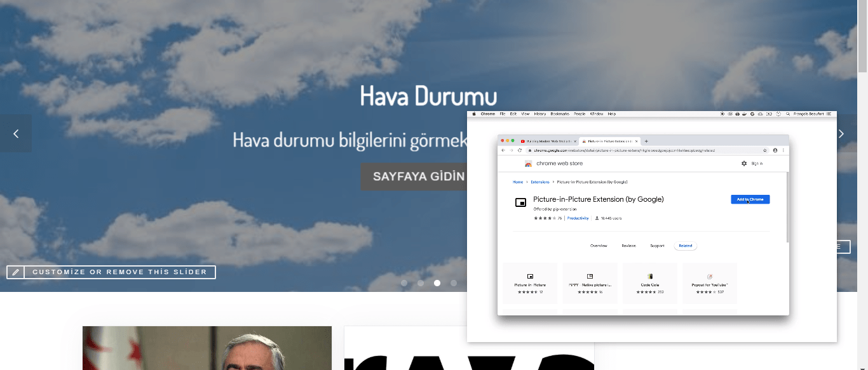Screen dimensions: 868x370
Task: Click the forward arrow in overlay Chrome toolbar
Action: 512,150
